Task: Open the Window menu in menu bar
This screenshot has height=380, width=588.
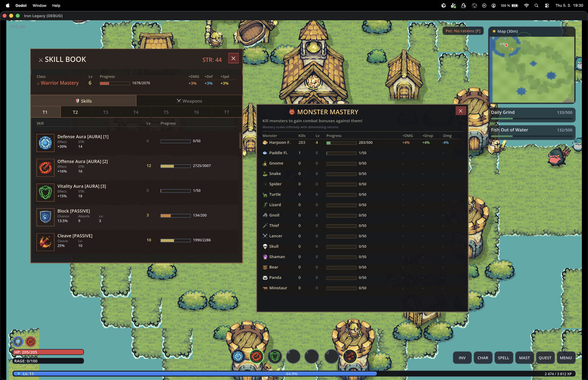Action: pyautogui.click(x=39, y=6)
